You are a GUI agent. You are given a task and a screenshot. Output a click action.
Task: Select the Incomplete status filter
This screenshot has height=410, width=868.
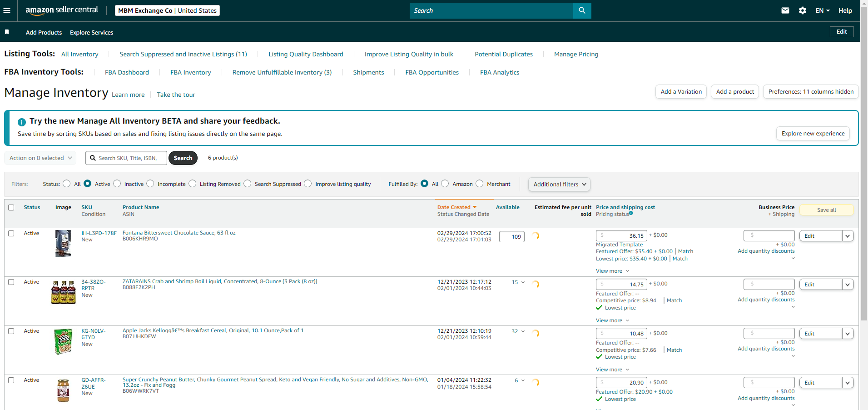click(150, 184)
